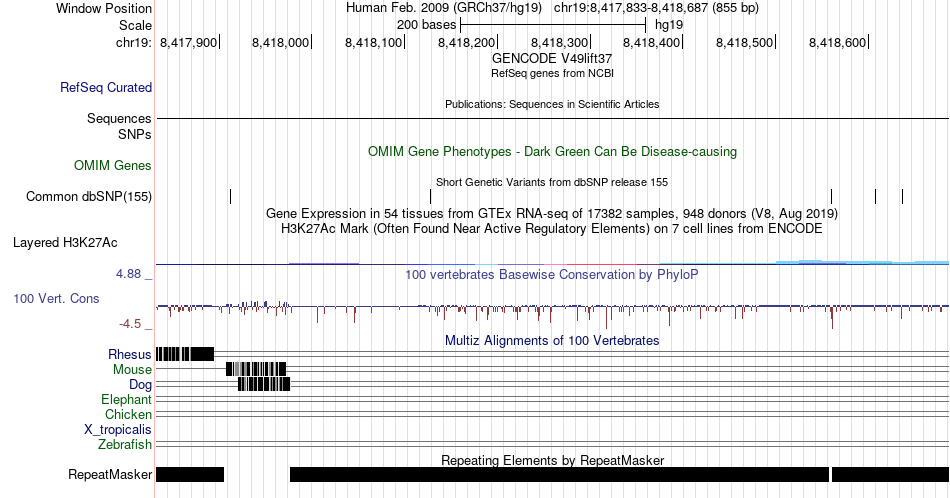The height and width of the screenshot is (498, 950).
Task: Click the rightmost RepeatMasker element block
Action: coord(890,474)
